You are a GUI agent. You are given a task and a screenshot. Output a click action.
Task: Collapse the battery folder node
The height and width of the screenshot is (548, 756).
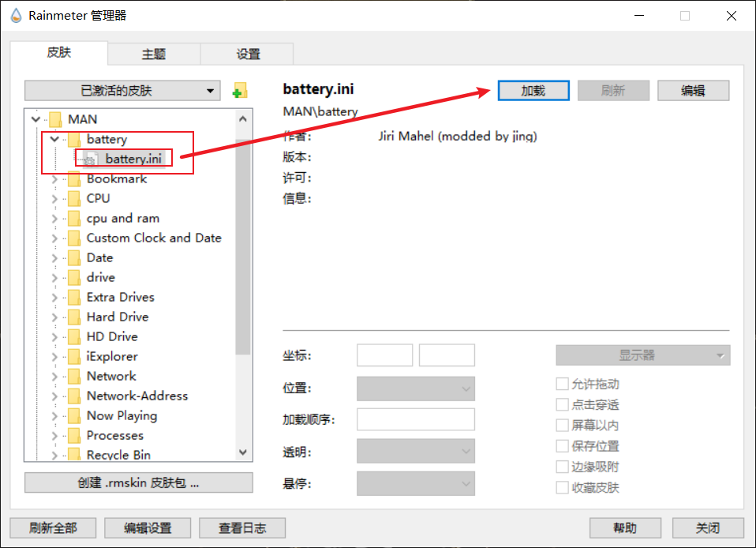pyautogui.click(x=54, y=139)
